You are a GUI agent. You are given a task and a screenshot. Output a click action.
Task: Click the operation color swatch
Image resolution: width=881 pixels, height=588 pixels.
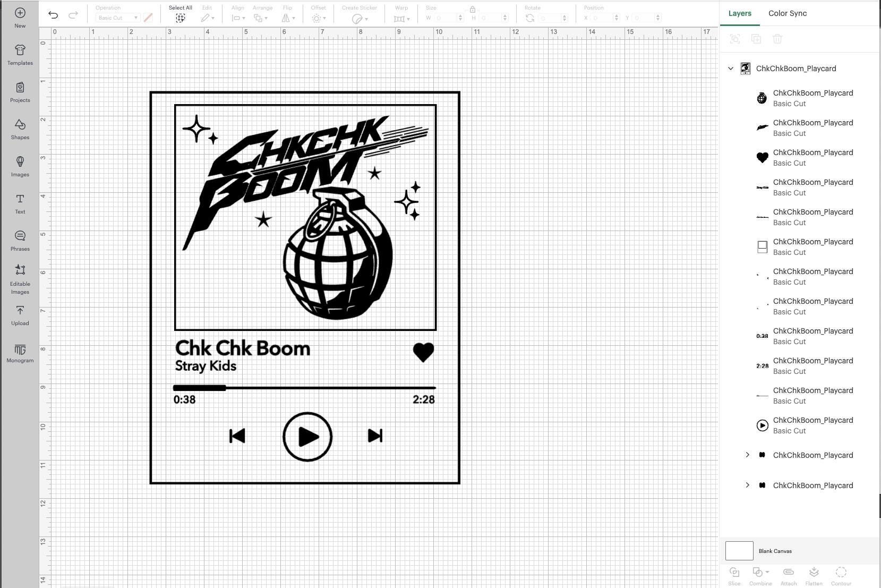click(x=148, y=18)
